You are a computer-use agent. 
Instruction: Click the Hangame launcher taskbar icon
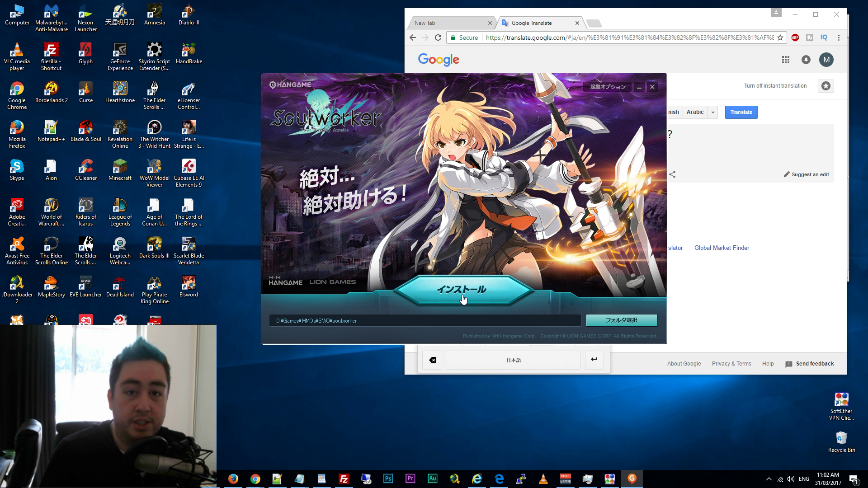(632, 479)
